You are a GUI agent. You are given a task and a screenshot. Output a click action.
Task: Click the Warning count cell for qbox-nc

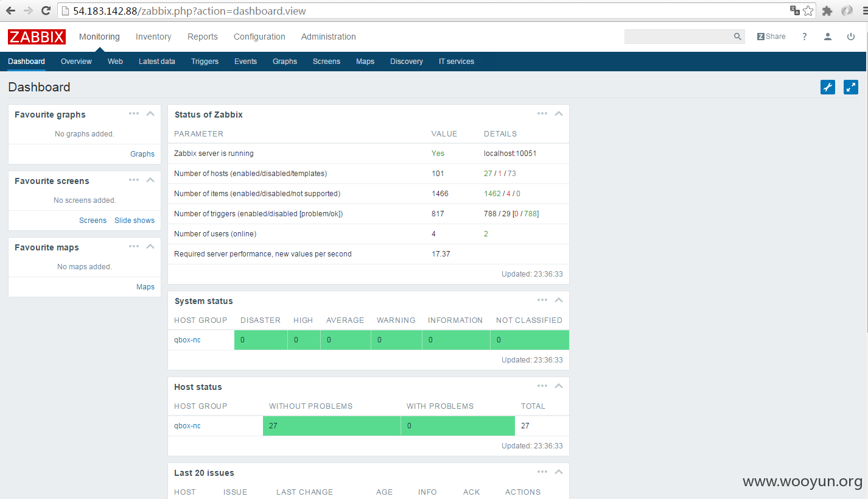point(396,340)
